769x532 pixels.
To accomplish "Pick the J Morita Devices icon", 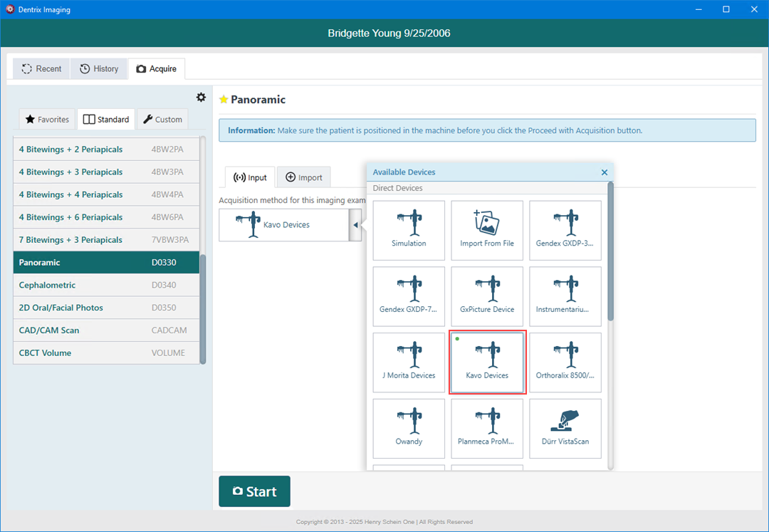I will [409, 362].
